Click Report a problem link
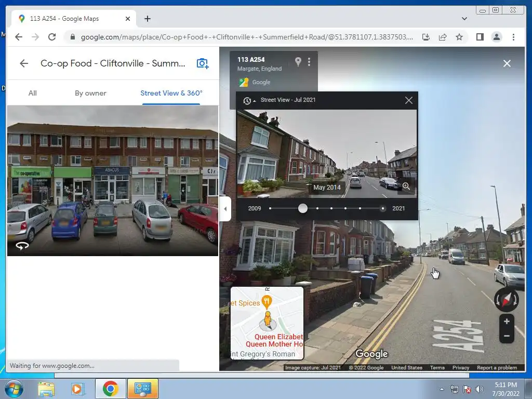The image size is (532, 399). point(497,367)
